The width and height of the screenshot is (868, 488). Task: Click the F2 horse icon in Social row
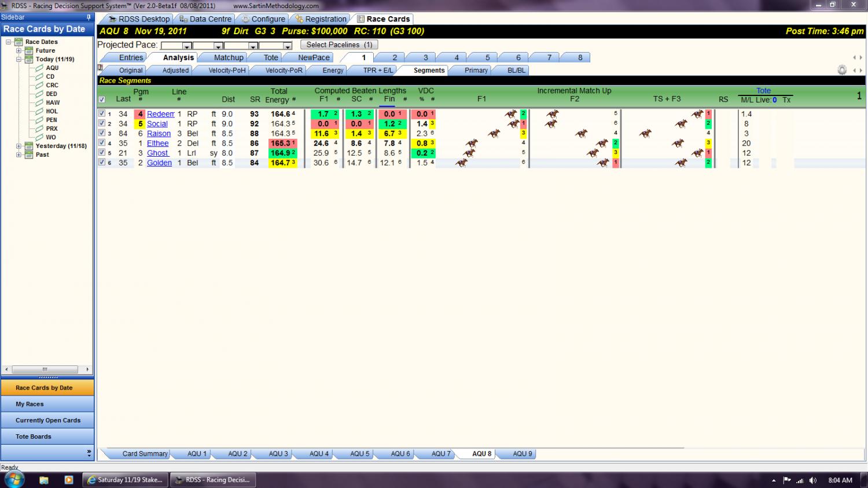point(551,124)
